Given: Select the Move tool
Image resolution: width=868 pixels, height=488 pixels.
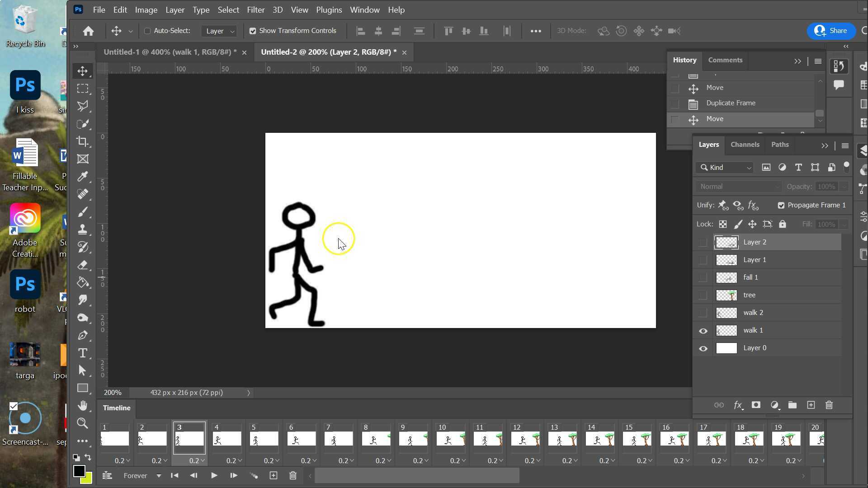Looking at the screenshot, I should (83, 71).
